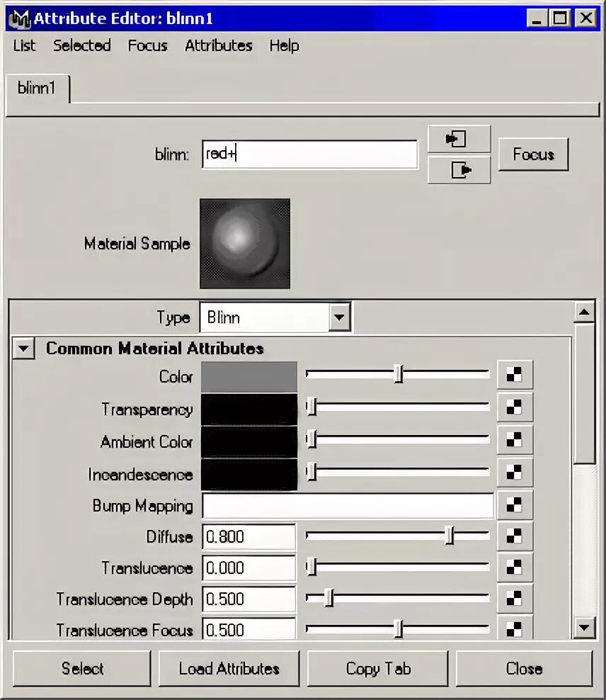Viewport: 606px width, 700px height.
Task: Attach a texture to Translucence
Action: (x=515, y=568)
